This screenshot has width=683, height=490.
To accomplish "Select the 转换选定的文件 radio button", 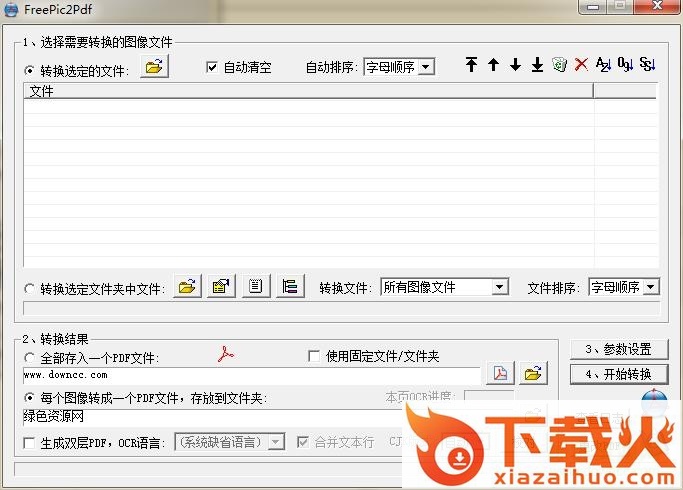I will click(29, 70).
